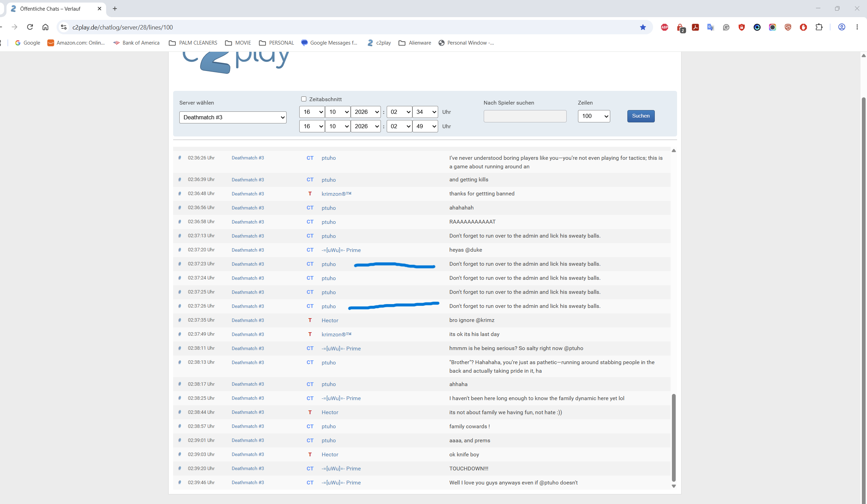Open the start day dropdown in first row
Viewport: 867px width, 504px height.
(312, 112)
